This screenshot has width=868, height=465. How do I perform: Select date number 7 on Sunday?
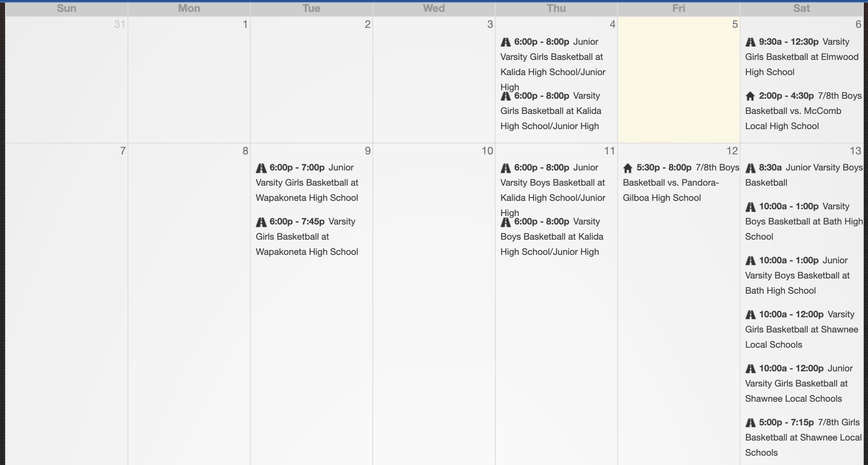click(123, 151)
